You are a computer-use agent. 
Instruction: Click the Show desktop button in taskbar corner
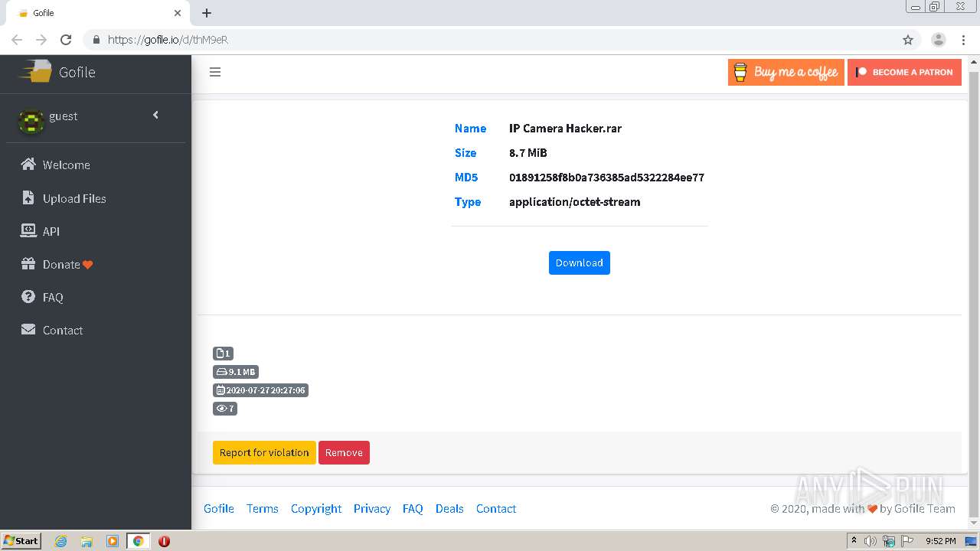(971, 541)
